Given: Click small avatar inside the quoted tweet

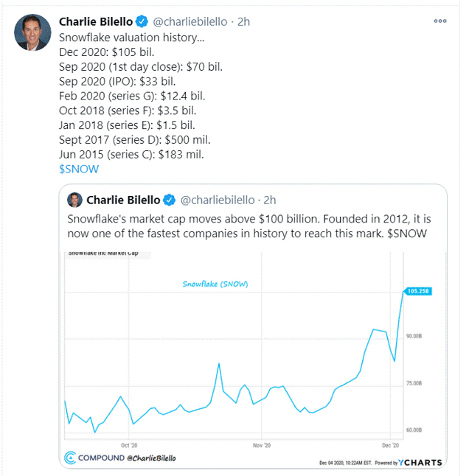Looking at the screenshot, I should pos(74,200).
